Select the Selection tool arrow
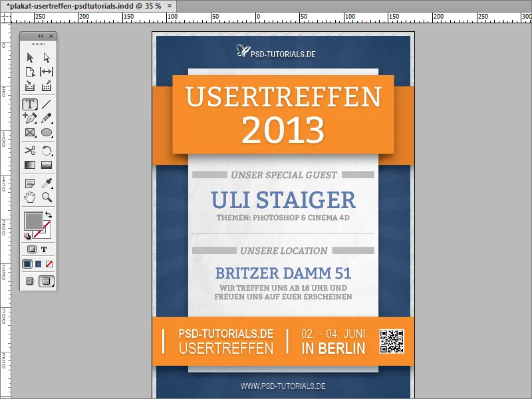This screenshot has width=532, height=399. 30,58
